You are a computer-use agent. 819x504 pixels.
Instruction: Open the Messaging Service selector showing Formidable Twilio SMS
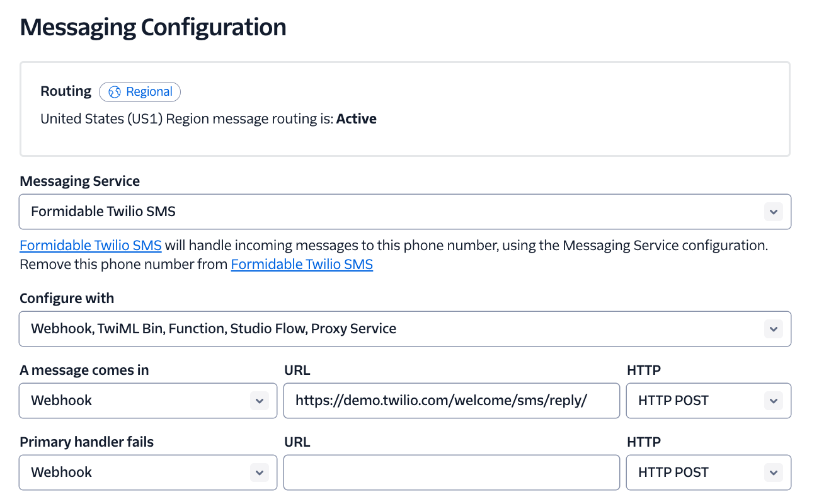pyautogui.click(x=405, y=212)
